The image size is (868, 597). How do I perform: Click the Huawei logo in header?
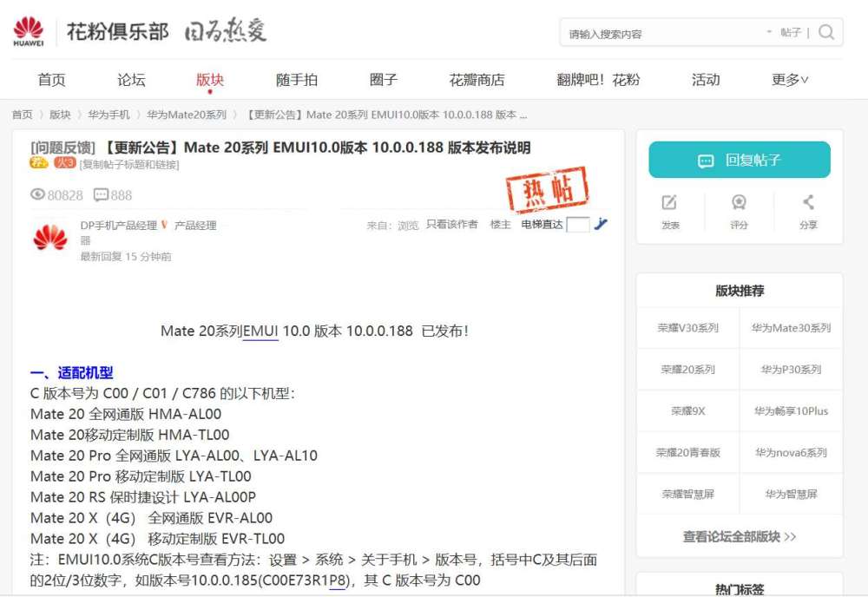(x=29, y=31)
